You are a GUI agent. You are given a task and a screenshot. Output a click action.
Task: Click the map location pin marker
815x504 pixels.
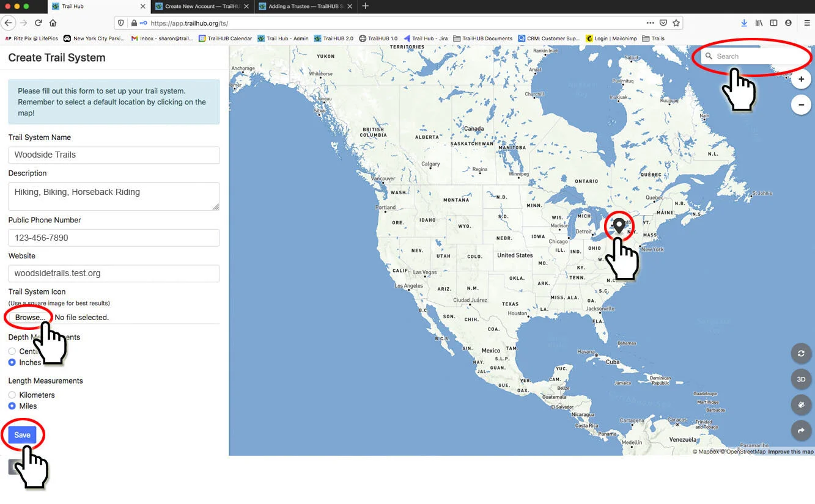pyautogui.click(x=619, y=226)
